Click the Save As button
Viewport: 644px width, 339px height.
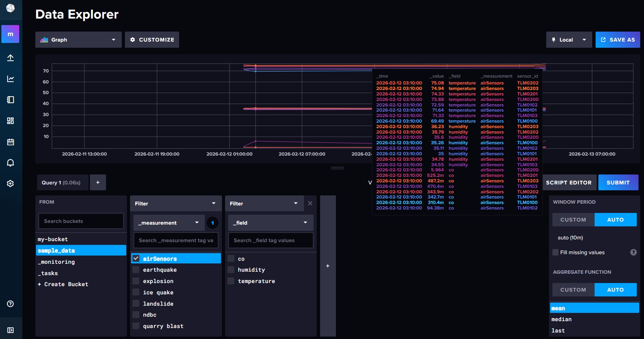point(617,39)
